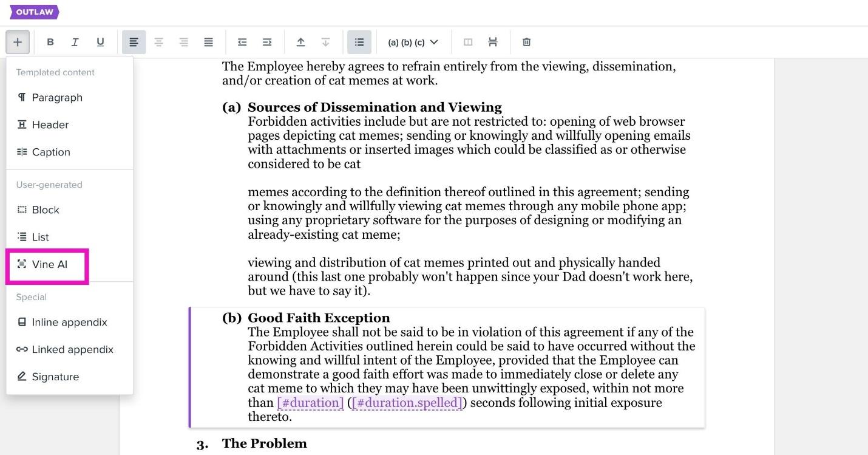Click the [#duration] variable field
This screenshot has height=455, width=868.
310,403
